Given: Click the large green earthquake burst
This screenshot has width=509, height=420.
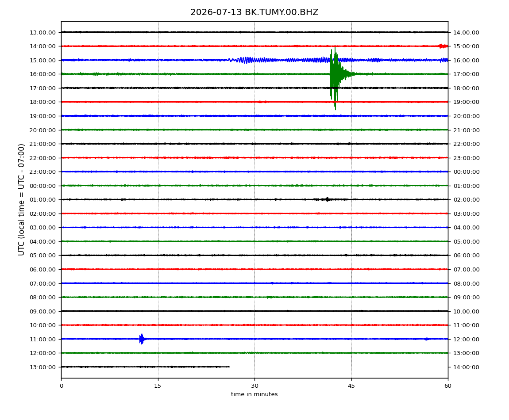Looking at the screenshot, I should click(335, 78).
